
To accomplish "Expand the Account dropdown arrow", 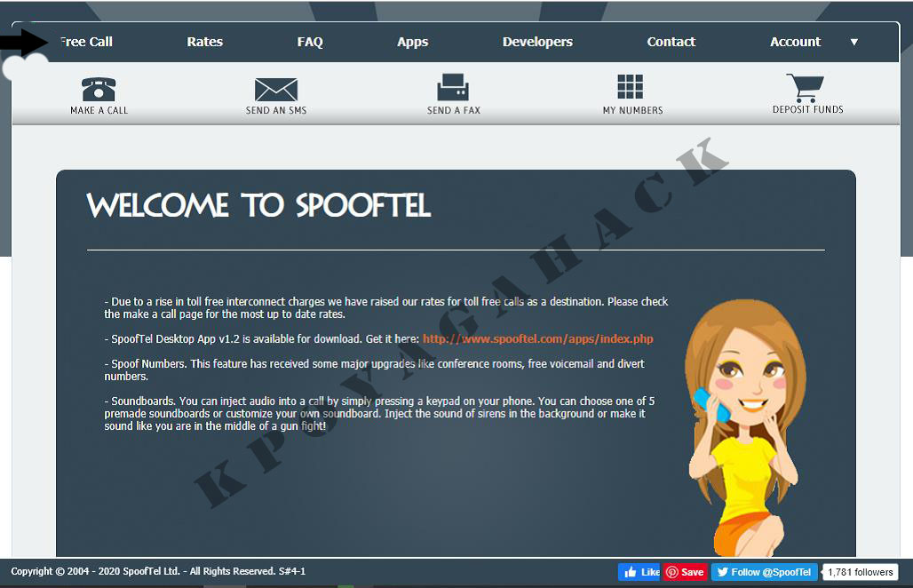I will pos(854,42).
